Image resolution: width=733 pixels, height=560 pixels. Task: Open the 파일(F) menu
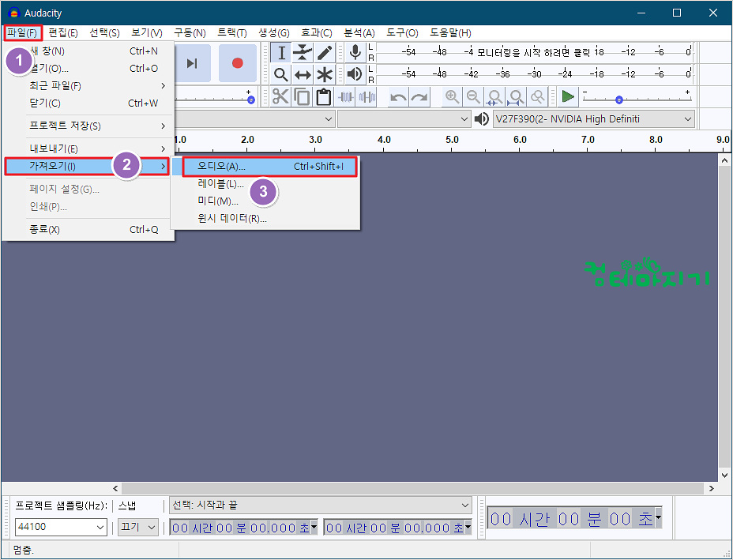23,32
